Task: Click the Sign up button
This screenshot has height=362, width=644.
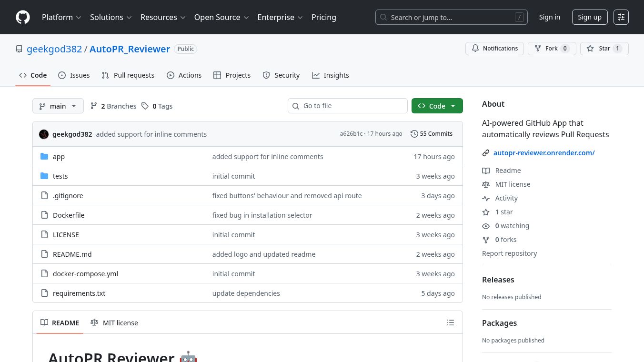Action: click(589, 17)
